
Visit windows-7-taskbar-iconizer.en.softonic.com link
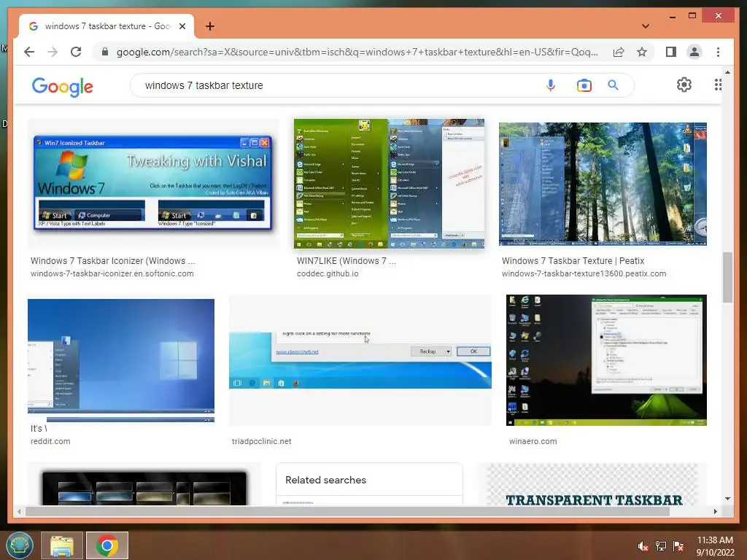click(x=112, y=274)
